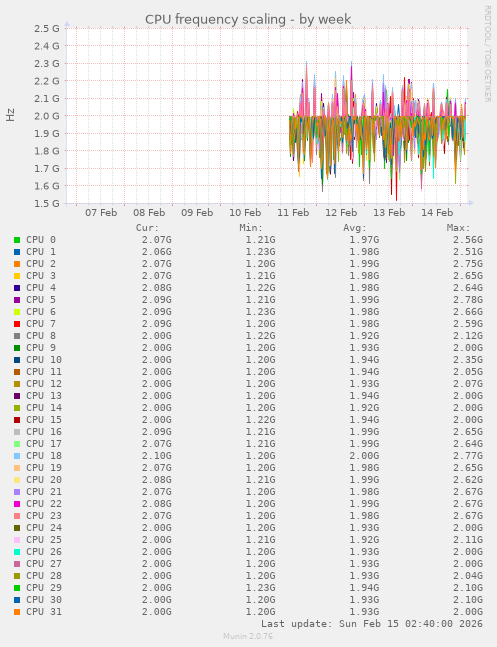Click the 'CPU 8' legend label
Screen dimensions: 497x647
41,336
